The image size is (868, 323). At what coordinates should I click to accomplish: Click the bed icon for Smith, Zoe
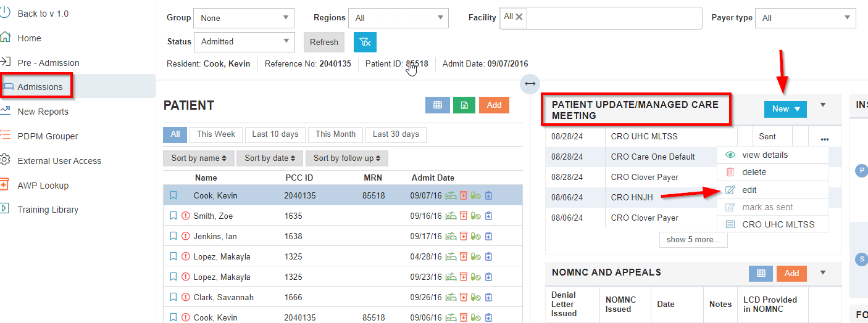(x=451, y=216)
